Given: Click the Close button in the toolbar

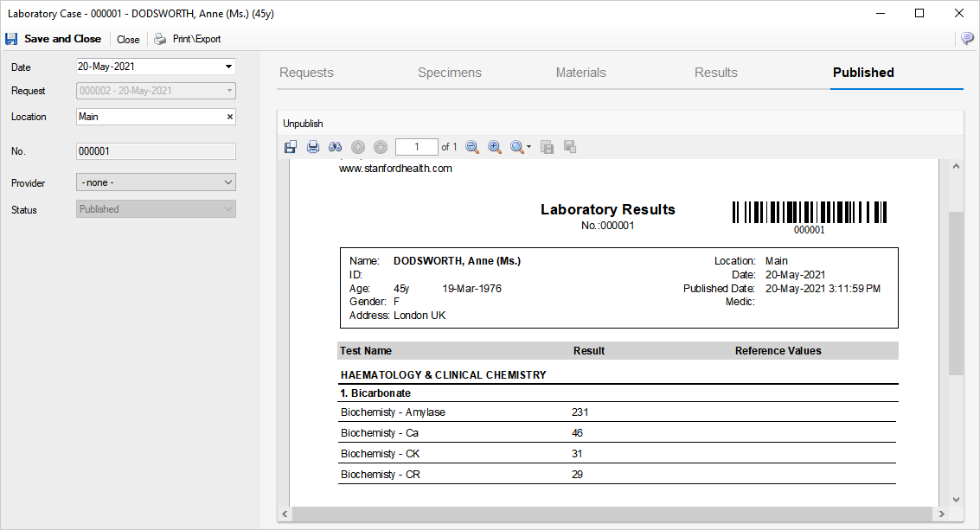Looking at the screenshot, I should tap(128, 39).
